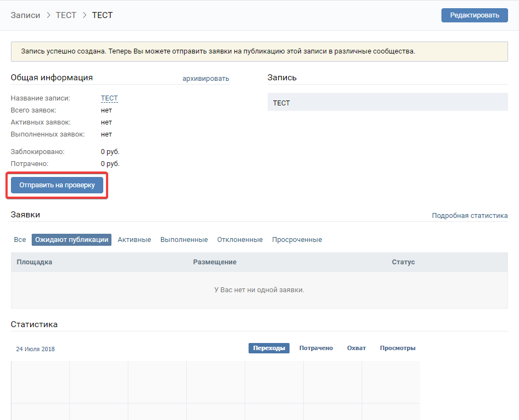The width and height of the screenshot is (519, 420).
Task: View the Просроченные tab
Action: coord(297,240)
